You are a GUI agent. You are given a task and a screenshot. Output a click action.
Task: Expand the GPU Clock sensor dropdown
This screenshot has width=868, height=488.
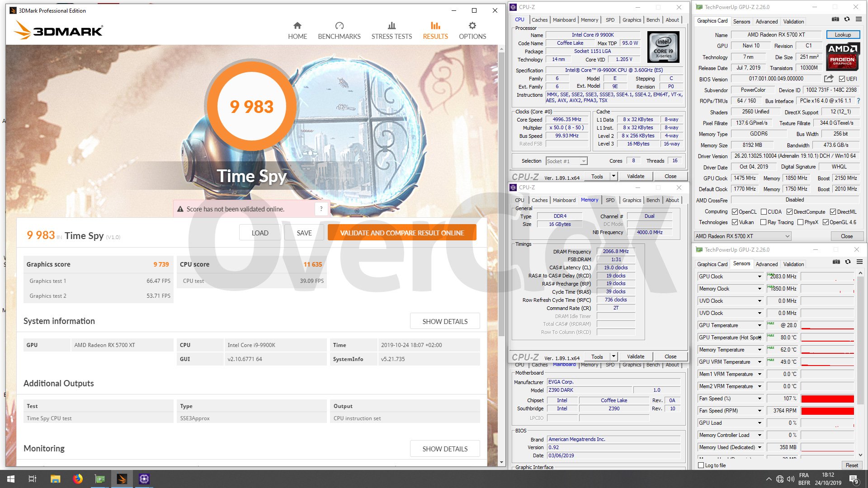click(x=759, y=277)
